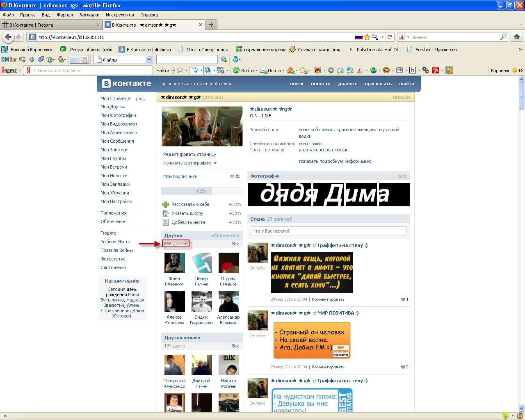Viewport: 525px width, 420px height.
Task: Open the Войти dropdown on Yandex bar
Action: (245, 70)
